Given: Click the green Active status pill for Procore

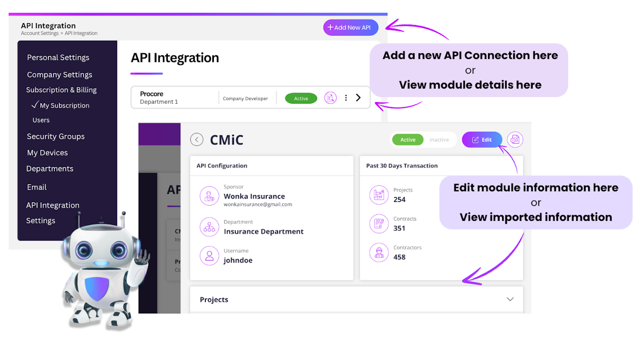Looking at the screenshot, I should (301, 99).
